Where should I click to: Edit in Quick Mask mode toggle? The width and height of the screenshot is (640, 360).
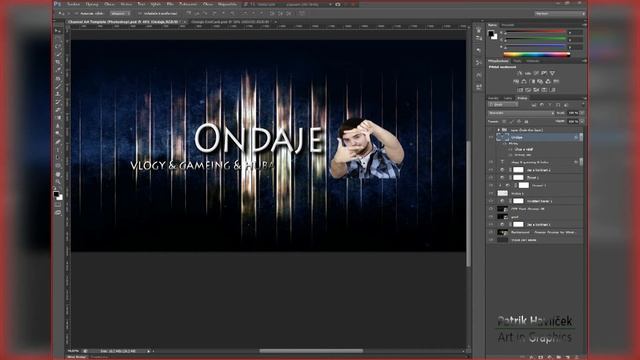58,205
